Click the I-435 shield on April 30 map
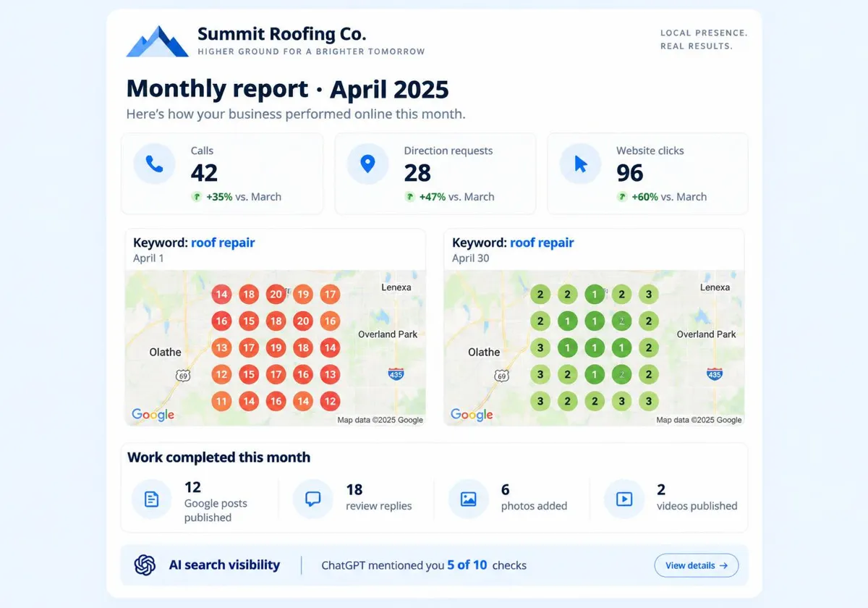Screen dimensions: 868x608 (715, 374)
